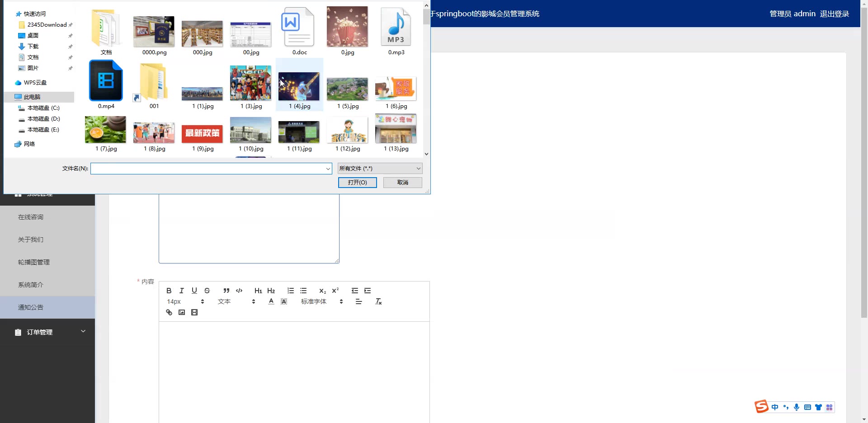The width and height of the screenshot is (868, 423).
Task: Apply underline formatting in the editor
Action: (x=194, y=291)
